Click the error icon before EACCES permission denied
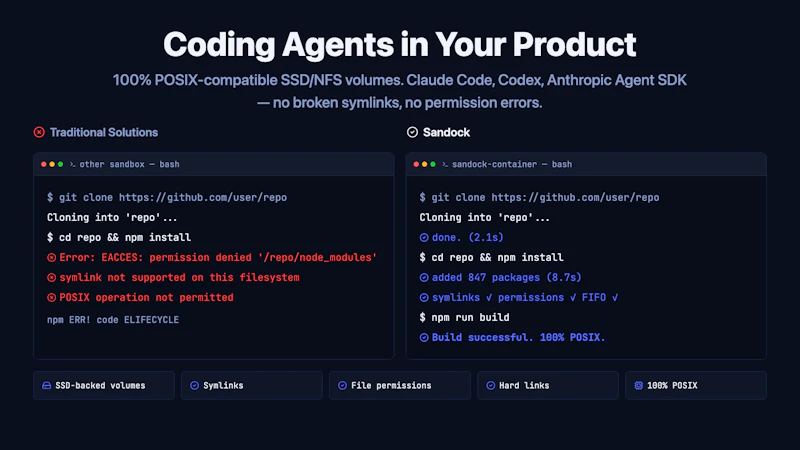Screen dimensions: 800x450 tap(52, 258)
